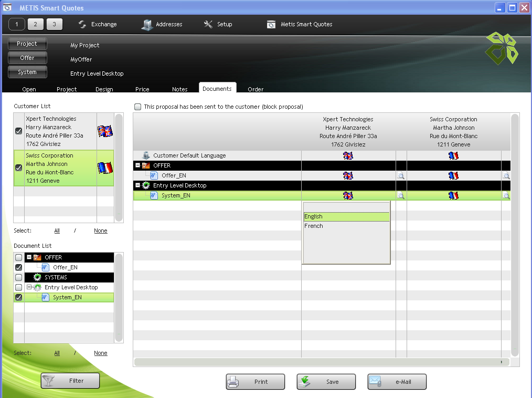Viewport: 532px width, 398px height.
Task: Switch to the Project tab
Action: click(x=67, y=89)
